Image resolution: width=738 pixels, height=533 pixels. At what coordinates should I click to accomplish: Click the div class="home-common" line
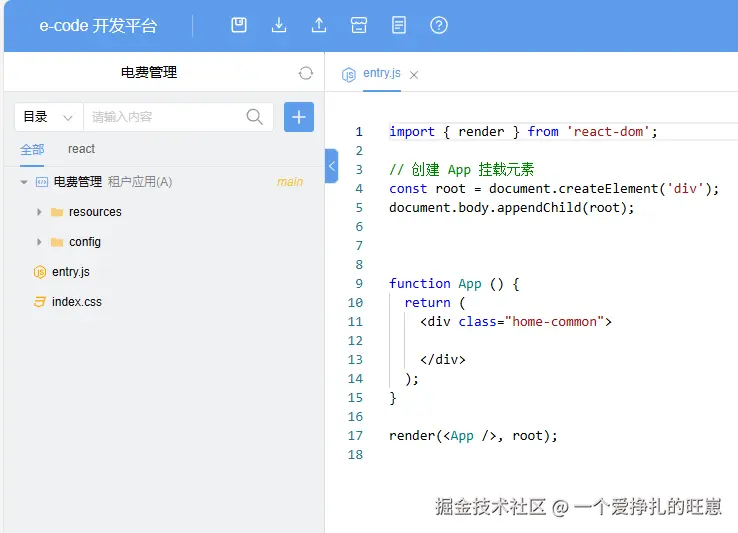(516, 322)
